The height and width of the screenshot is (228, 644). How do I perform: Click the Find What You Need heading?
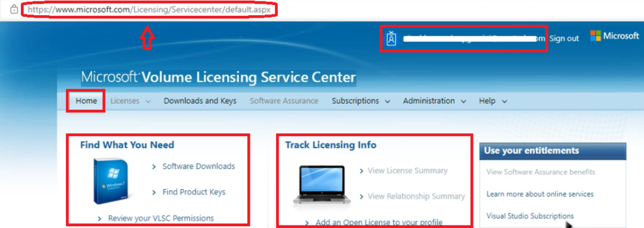pyautogui.click(x=127, y=144)
